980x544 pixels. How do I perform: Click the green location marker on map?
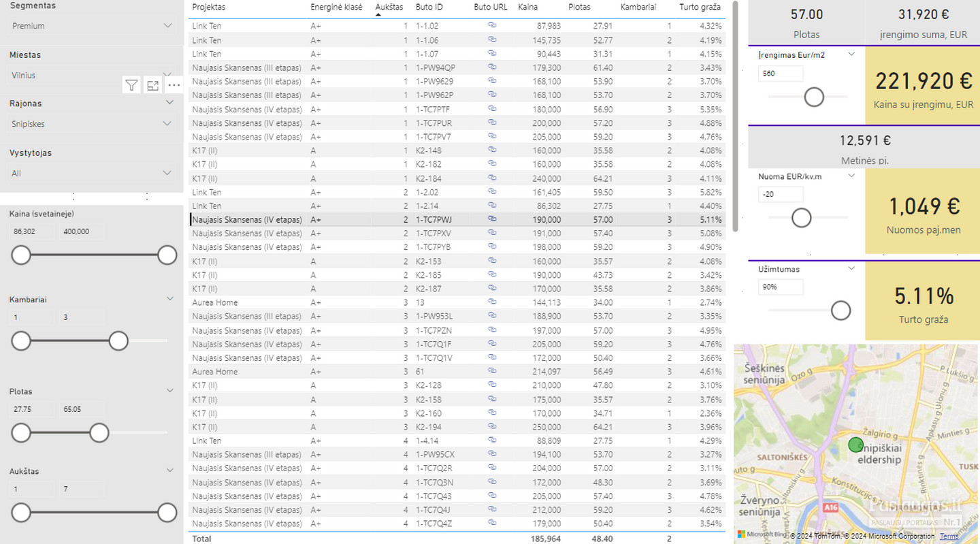(855, 445)
